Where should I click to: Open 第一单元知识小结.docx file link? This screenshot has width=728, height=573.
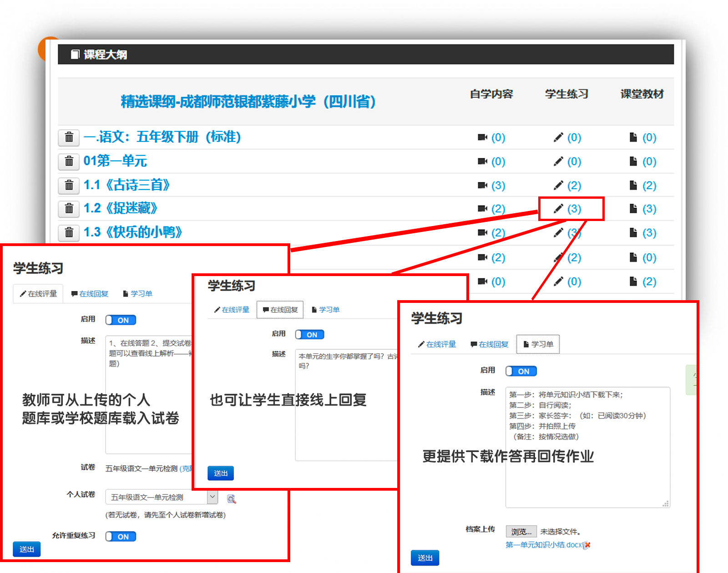click(x=543, y=545)
